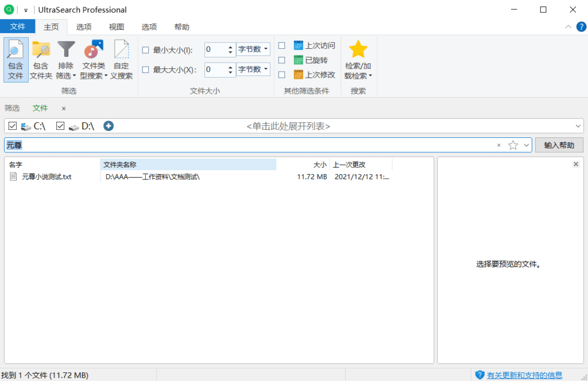Click the 找到 1 个文件 status text
The height and width of the screenshot is (381, 588).
(45, 375)
